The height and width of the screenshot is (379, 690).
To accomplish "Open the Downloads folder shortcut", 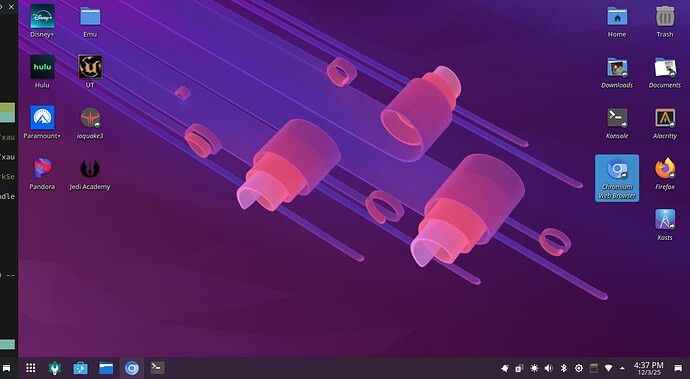I will click(x=617, y=67).
